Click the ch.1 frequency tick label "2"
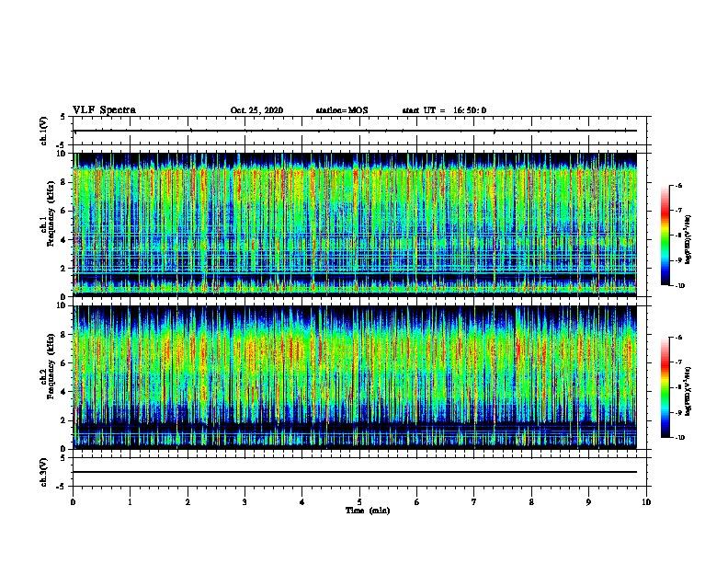The width and height of the screenshot is (728, 563). tap(63, 268)
